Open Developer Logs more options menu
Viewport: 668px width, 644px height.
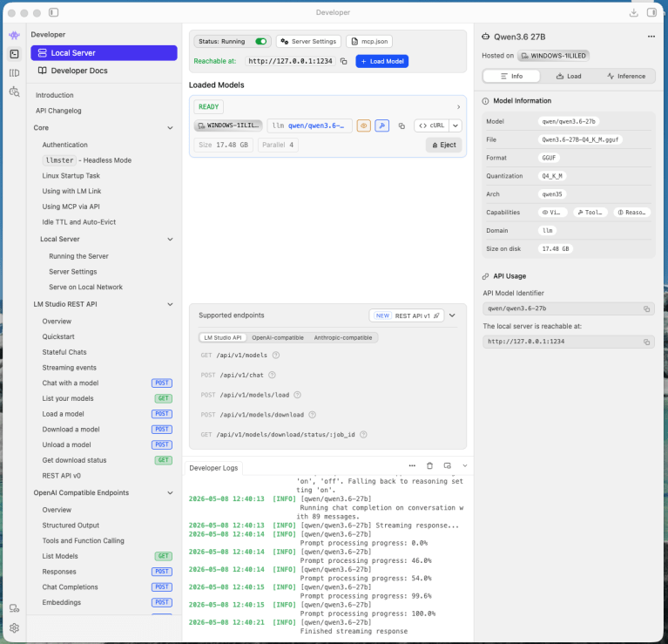(x=412, y=466)
